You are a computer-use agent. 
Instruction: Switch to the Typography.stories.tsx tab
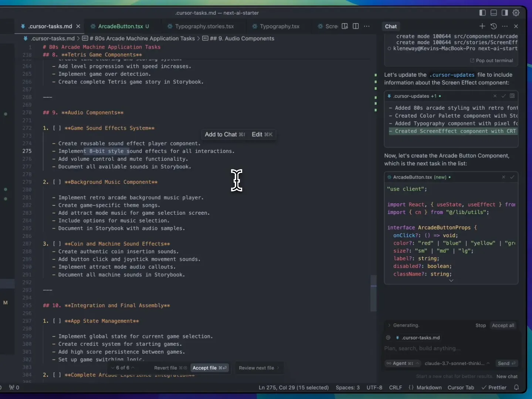coord(204,26)
